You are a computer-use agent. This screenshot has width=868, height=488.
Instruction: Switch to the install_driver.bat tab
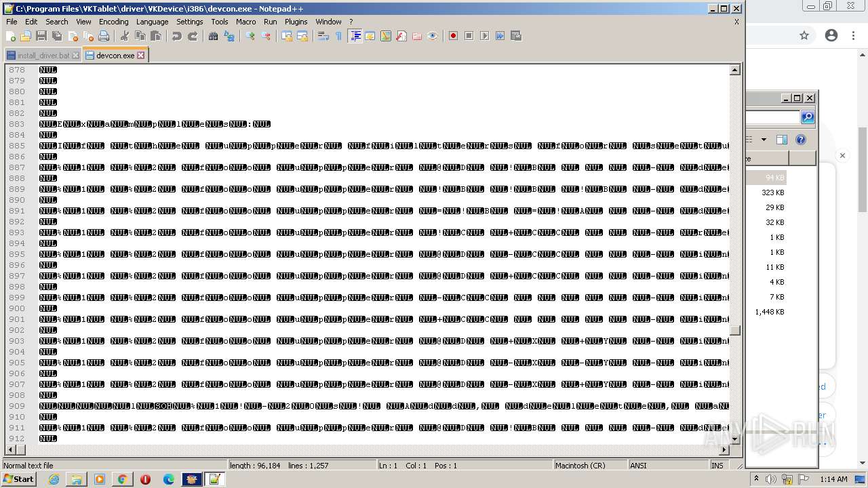point(43,56)
